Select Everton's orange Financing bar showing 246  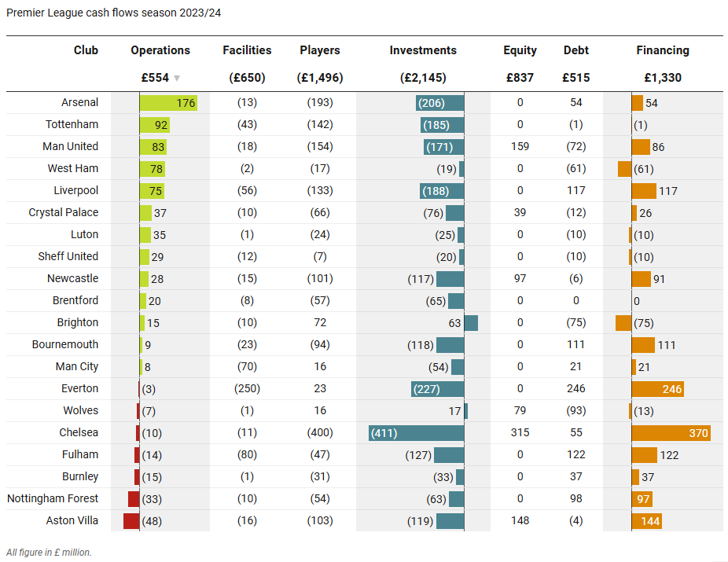pyautogui.click(x=657, y=389)
